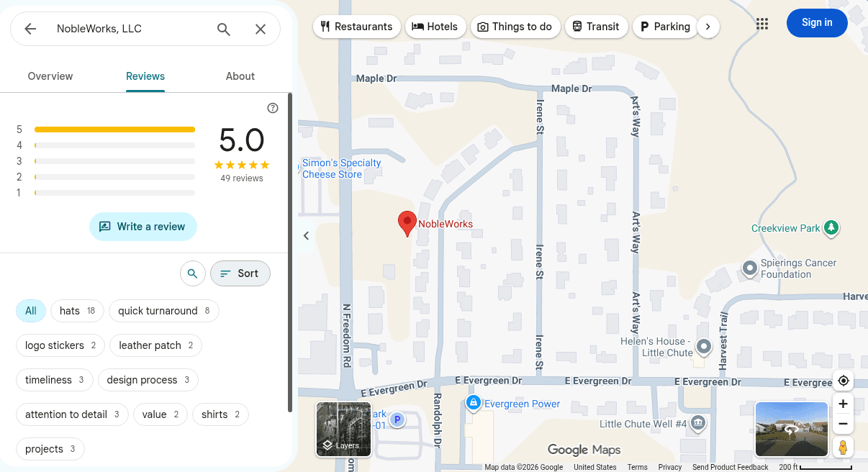Show Parking on the map
868x472 pixels.
[665, 27]
